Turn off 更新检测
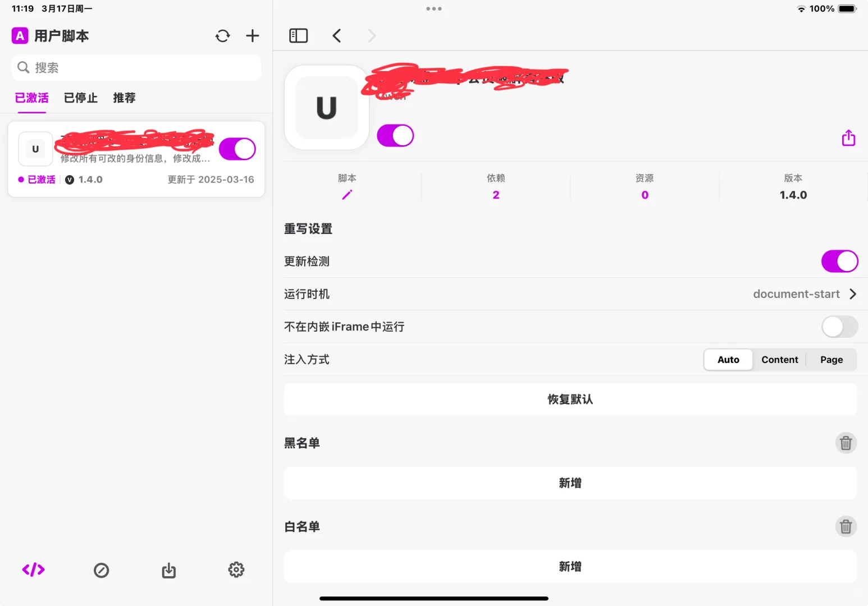Screen dimensions: 868x606 pos(840,261)
